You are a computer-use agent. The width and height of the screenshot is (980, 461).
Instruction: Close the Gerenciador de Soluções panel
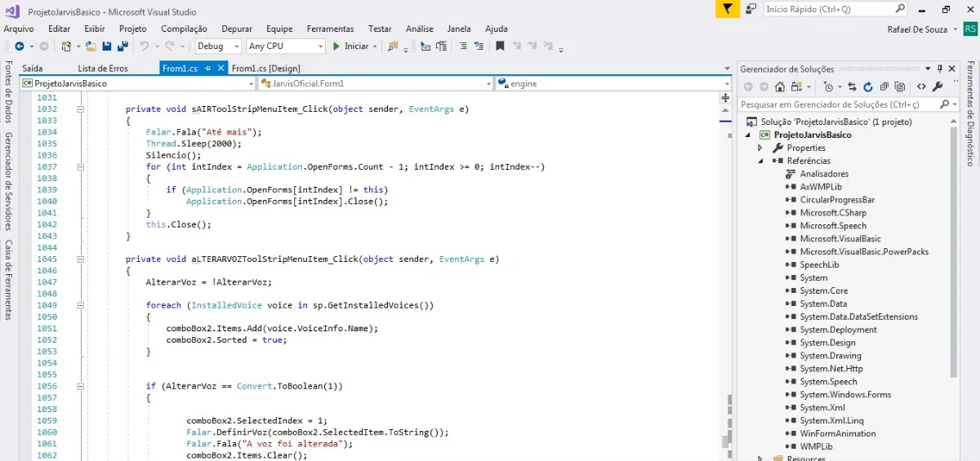(951, 69)
